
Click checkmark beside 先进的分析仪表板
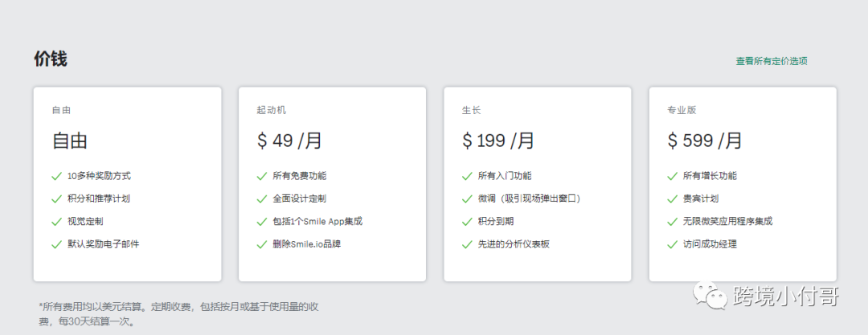467,244
